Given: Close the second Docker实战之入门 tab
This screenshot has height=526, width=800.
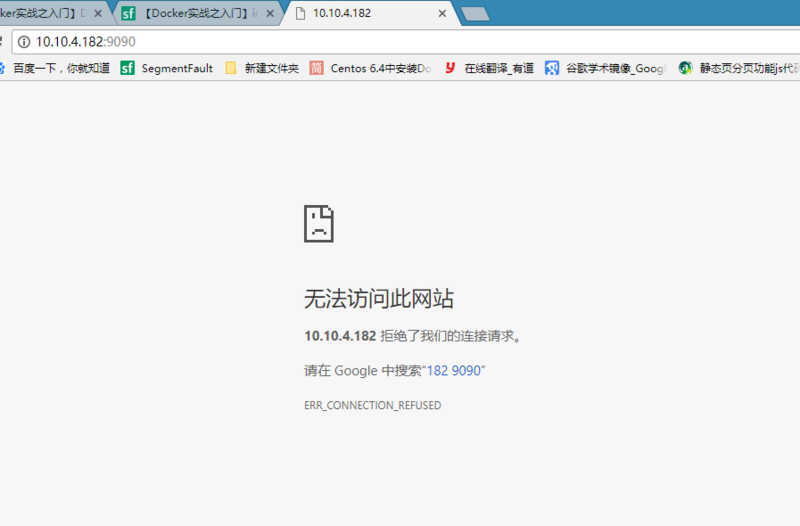Looking at the screenshot, I should (x=270, y=14).
